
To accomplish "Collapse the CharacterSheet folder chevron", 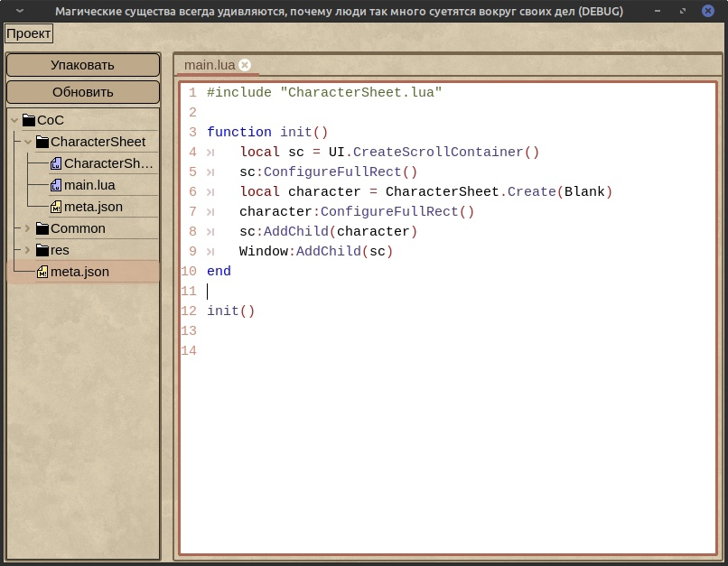I will tap(28, 142).
